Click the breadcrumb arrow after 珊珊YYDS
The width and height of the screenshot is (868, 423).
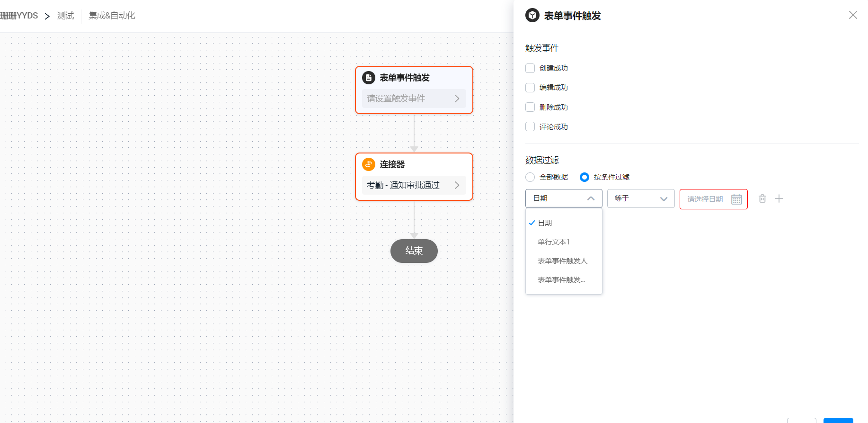(47, 16)
